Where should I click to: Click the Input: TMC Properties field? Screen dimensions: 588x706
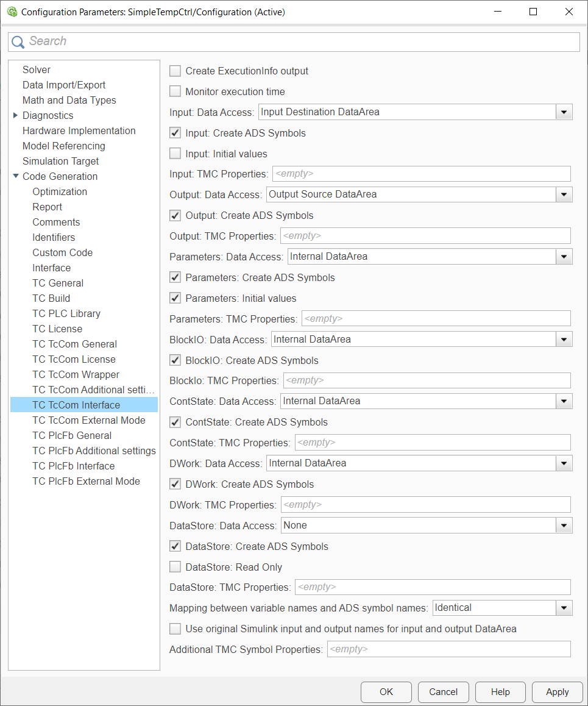tap(422, 174)
